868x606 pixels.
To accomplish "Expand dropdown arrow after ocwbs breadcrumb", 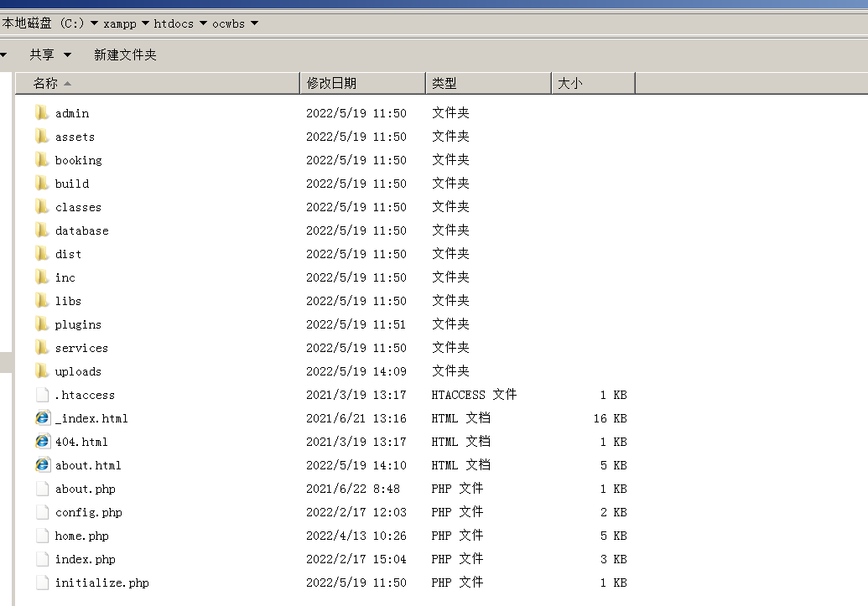I will pyautogui.click(x=255, y=23).
